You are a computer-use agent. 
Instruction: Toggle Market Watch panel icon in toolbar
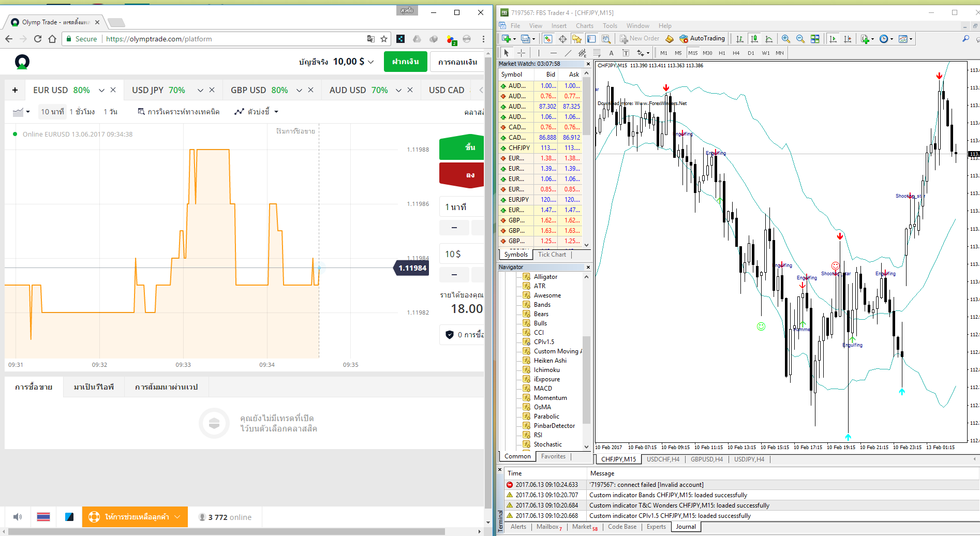click(x=548, y=39)
